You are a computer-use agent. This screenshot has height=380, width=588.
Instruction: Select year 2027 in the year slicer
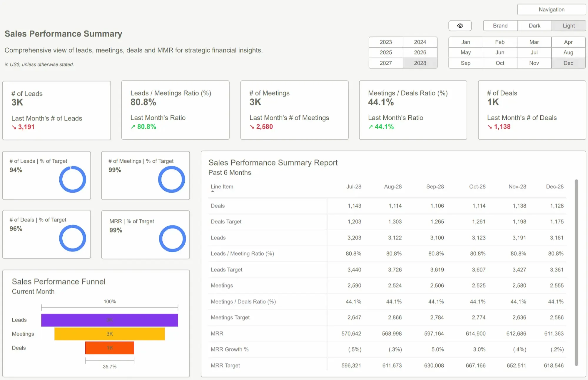point(385,63)
